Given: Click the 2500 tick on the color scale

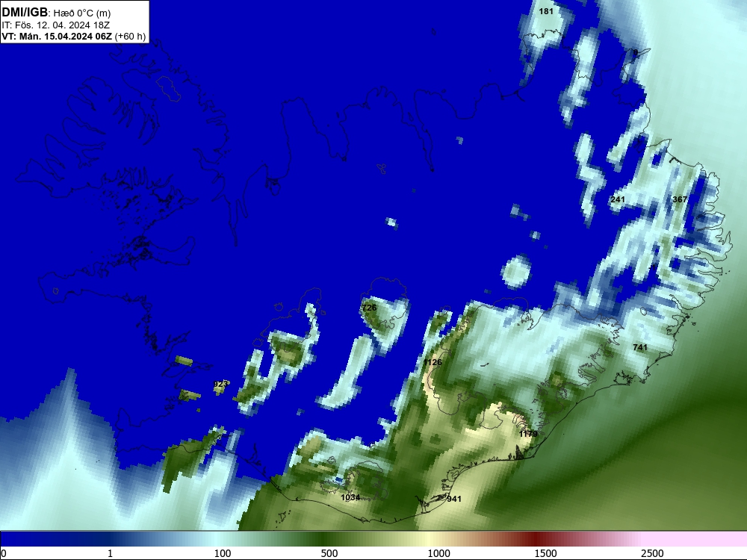Looking at the screenshot, I should pyautogui.click(x=652, y=553).
